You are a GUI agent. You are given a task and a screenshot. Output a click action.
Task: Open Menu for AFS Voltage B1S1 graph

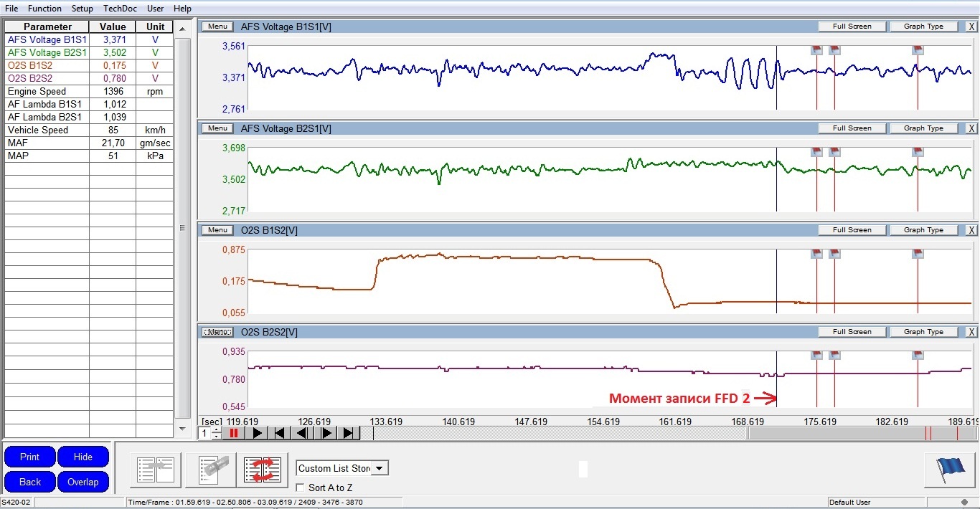point(217,27)
